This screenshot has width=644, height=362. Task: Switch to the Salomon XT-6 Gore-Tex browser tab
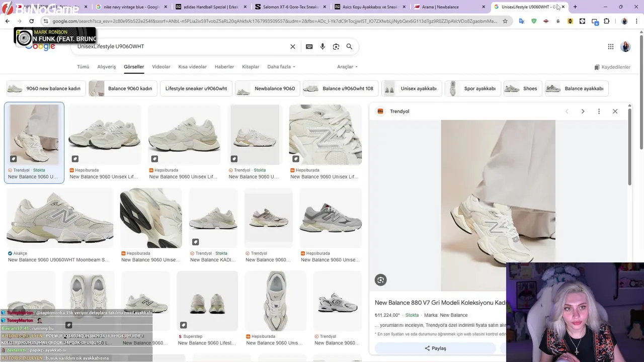(x=288, y=7)
